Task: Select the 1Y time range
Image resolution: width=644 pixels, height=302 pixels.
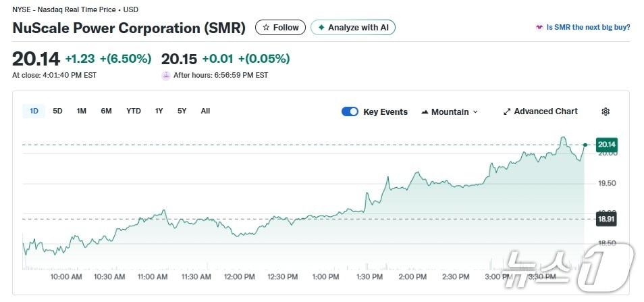Action: coord(159,111)
